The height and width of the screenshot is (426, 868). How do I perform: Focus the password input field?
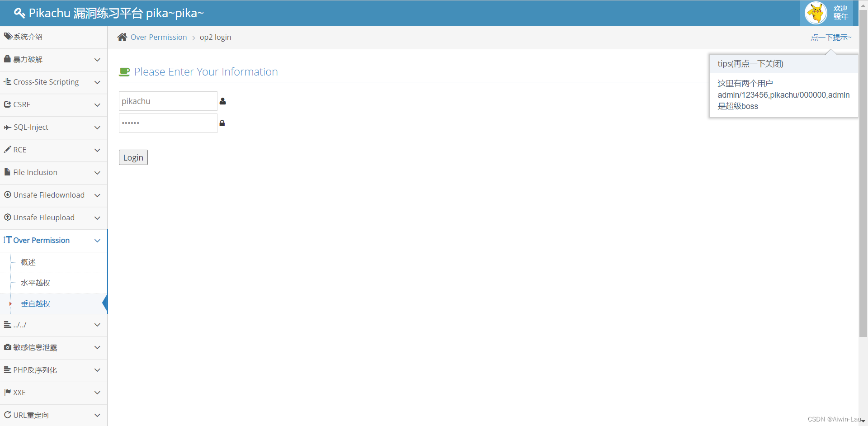[x=168, y=123]
